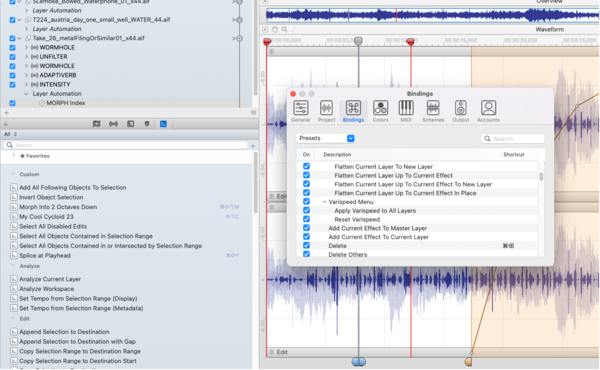Click the bindings list vertical scrollbar
The image size is (600, 370).
point(541,177)
